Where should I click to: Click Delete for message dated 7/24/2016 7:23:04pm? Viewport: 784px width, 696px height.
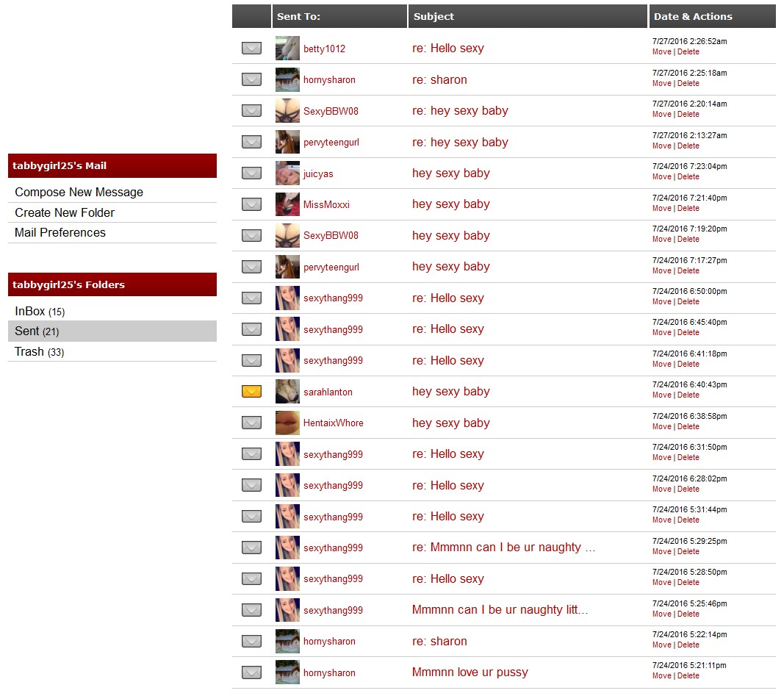point(688,177)
